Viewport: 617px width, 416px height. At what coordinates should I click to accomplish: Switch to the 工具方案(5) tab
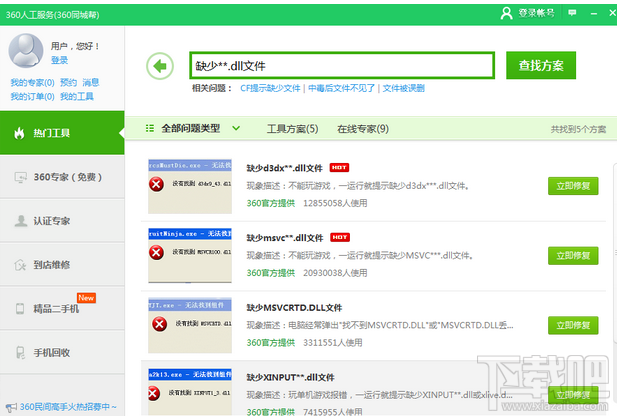pyautogui.click(x=292, y=129)
